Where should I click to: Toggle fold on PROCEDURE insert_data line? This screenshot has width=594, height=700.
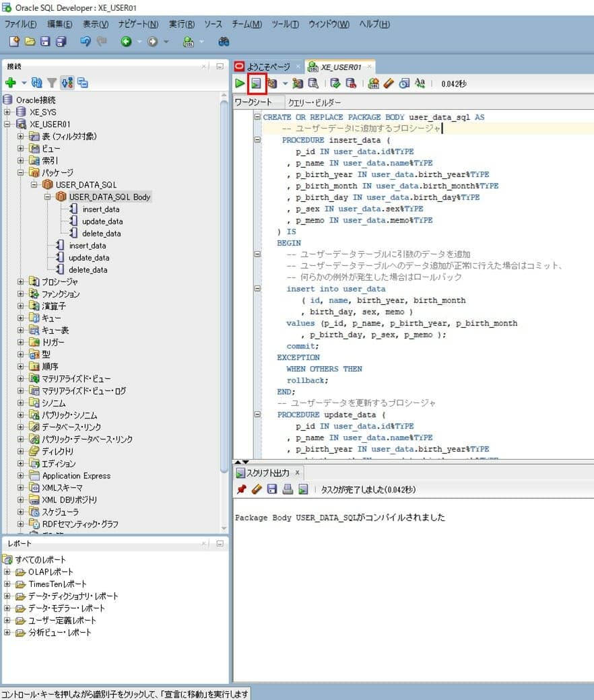click(257, 140)
